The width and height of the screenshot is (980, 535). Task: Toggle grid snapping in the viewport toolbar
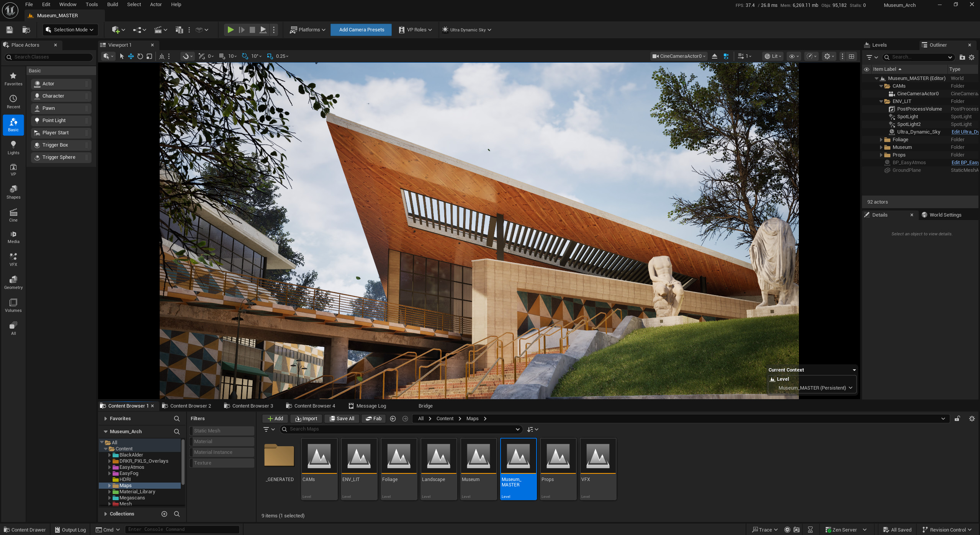click(221, 56)
